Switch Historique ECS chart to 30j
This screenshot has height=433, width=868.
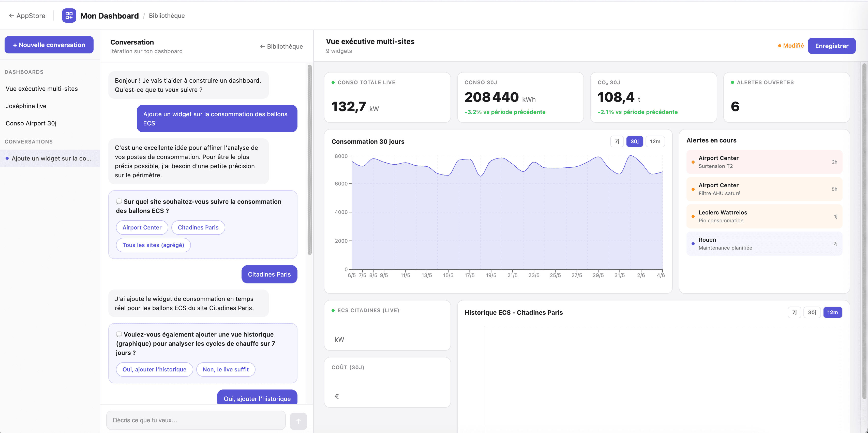click(812, 312)
